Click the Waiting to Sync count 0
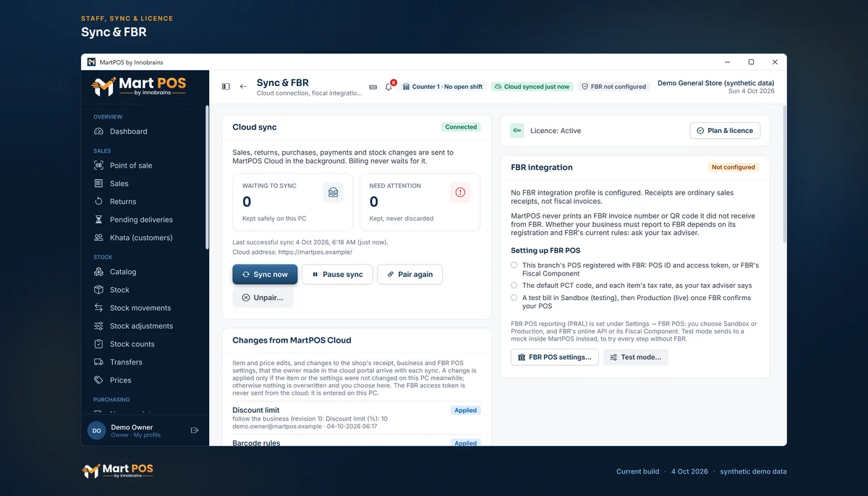This screenshot has height=496, width=868. [247, 202]
